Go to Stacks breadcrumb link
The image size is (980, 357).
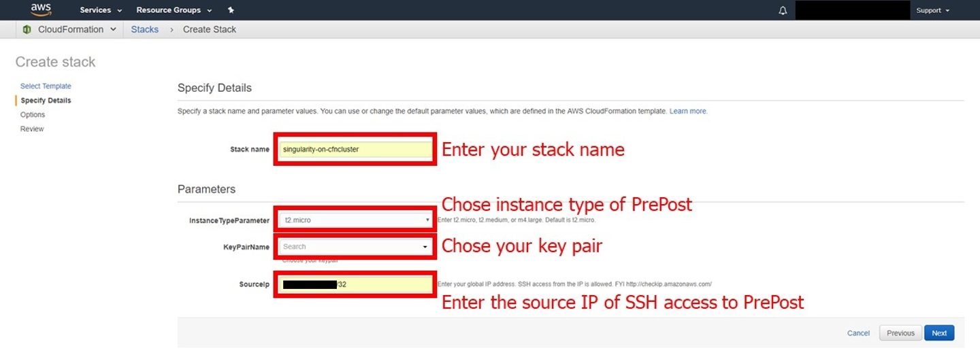pyautogui.click(x=144, y=29)
